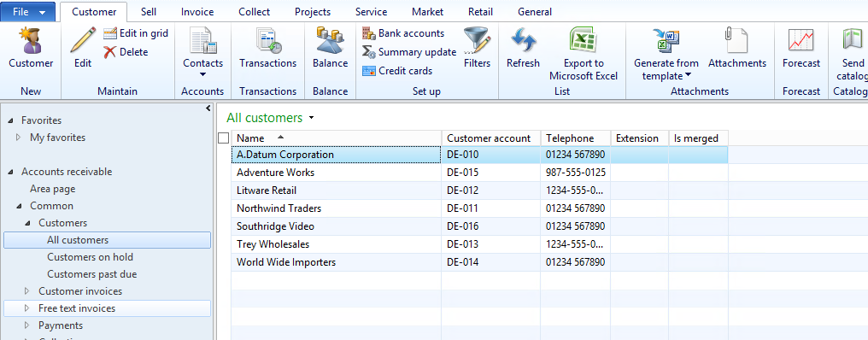Open the Filters funnel tool
Image resolution: width=868 pixels, height=340 pixels.
478,48
